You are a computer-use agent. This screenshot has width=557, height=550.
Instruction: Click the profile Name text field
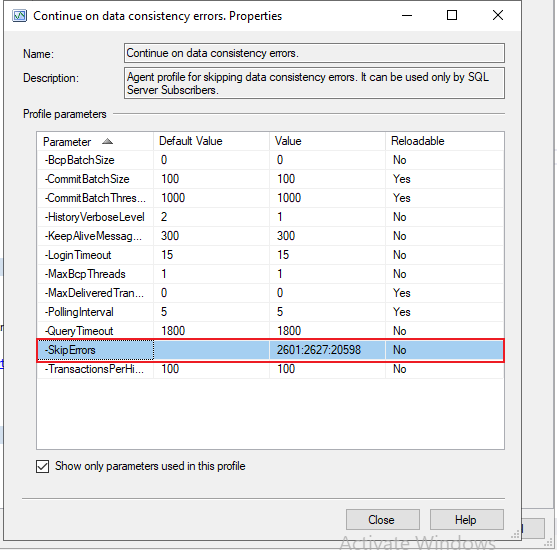tap(314, 53)
